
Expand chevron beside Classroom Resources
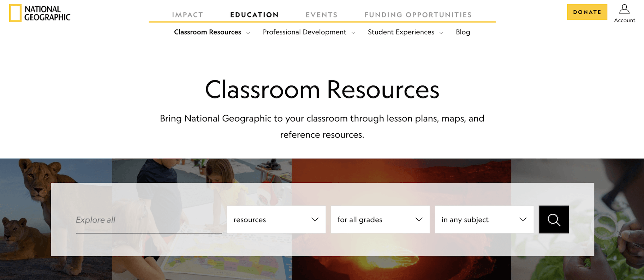(248, 33)
